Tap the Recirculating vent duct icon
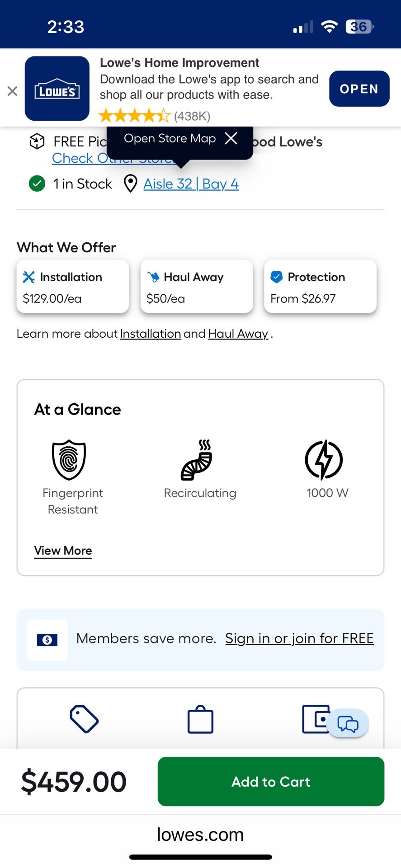401x868 pixels. pos(197,460)
